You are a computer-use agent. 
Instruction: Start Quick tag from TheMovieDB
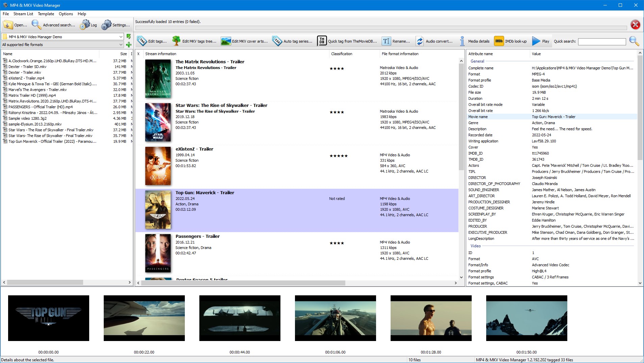[347, 41]
